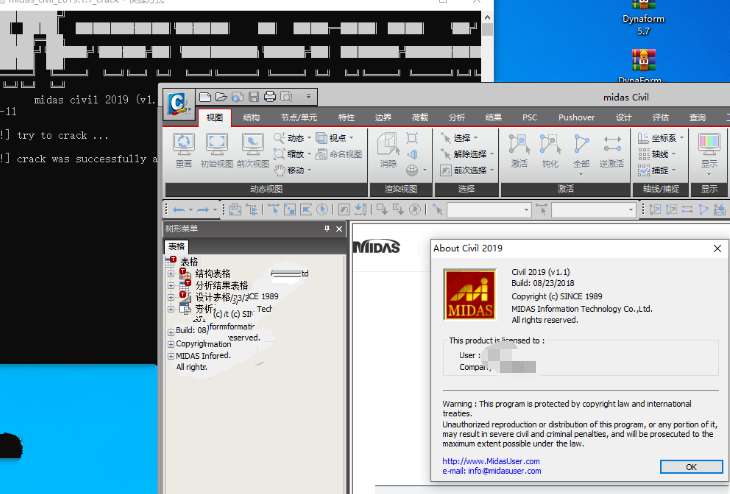Expand the 分析结果表格 tree node
Viewport: 730px width, 494px height.
pos(171,286)
